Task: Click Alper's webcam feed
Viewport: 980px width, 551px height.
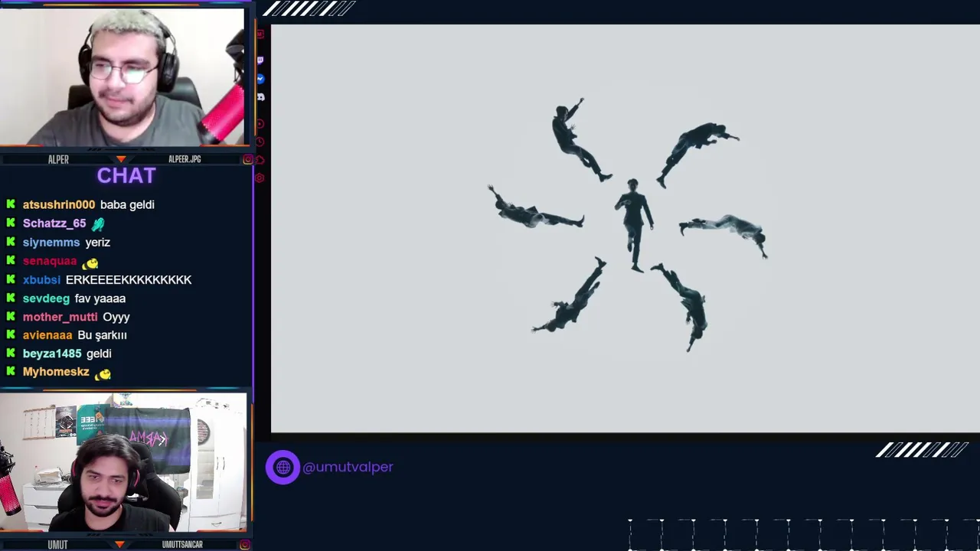Action: 122,77
